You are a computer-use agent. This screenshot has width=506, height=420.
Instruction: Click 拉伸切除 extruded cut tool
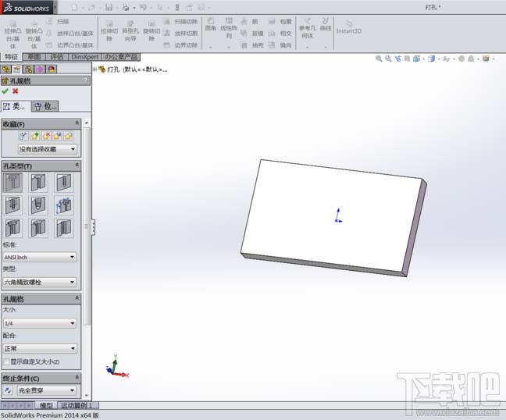109,30
